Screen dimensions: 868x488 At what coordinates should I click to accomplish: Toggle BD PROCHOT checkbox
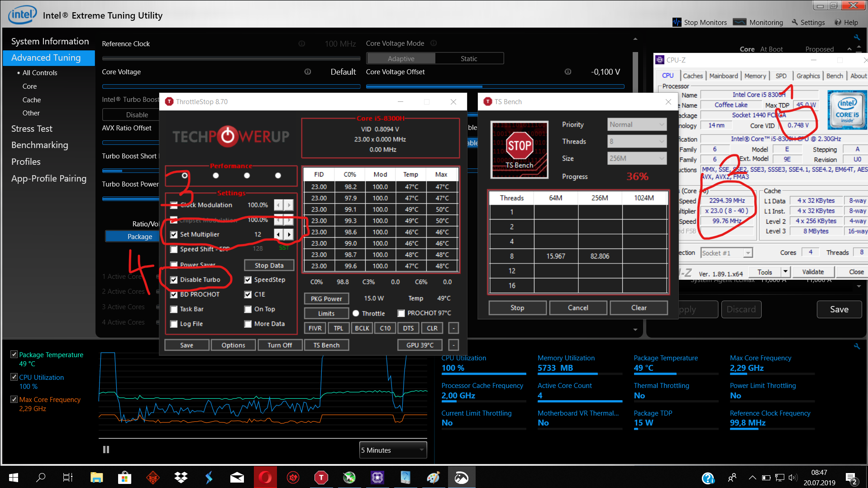pos(174,294)
